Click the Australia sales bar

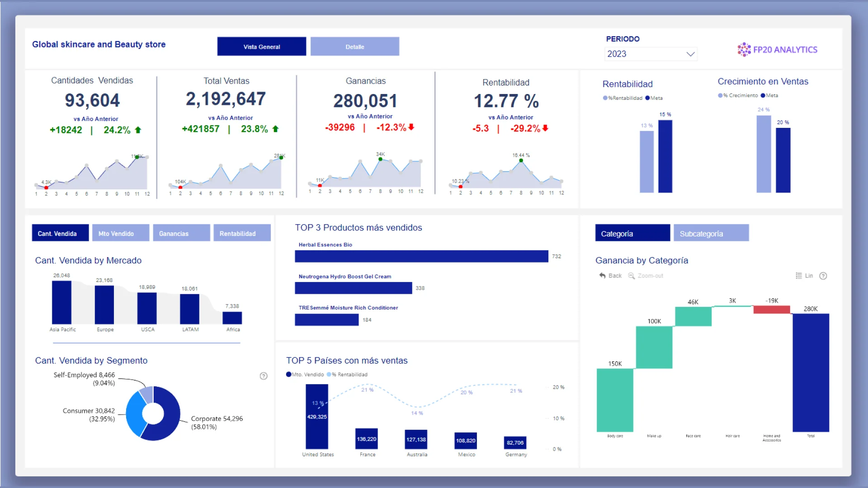coord(416,439)
